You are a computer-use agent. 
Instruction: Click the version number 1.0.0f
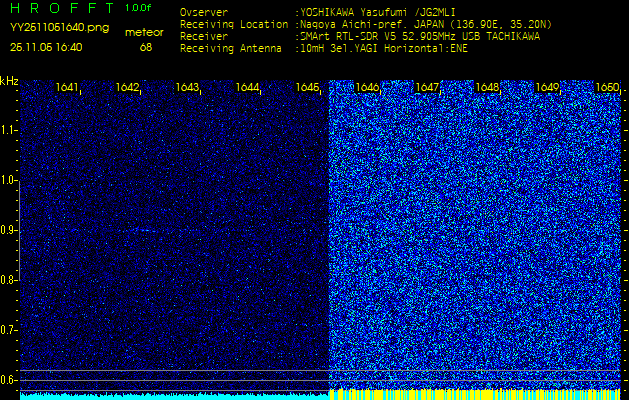click(138, 8)
